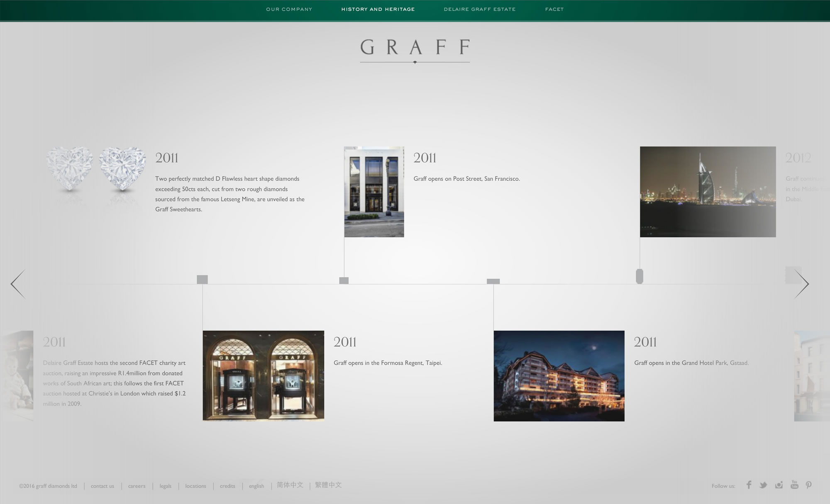Advance timeline with right arrow
The image size is (830, 504).
tap(801, 284)
